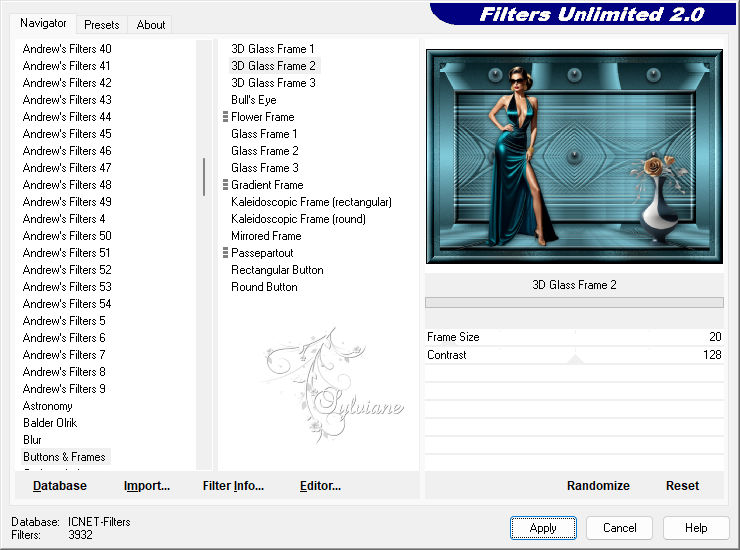Choose the Glass Frame 2 filter

point(264,151)
